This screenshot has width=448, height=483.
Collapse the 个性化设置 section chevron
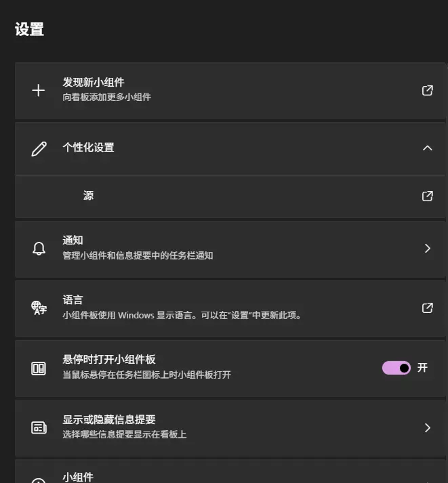(x=427, y=148)
